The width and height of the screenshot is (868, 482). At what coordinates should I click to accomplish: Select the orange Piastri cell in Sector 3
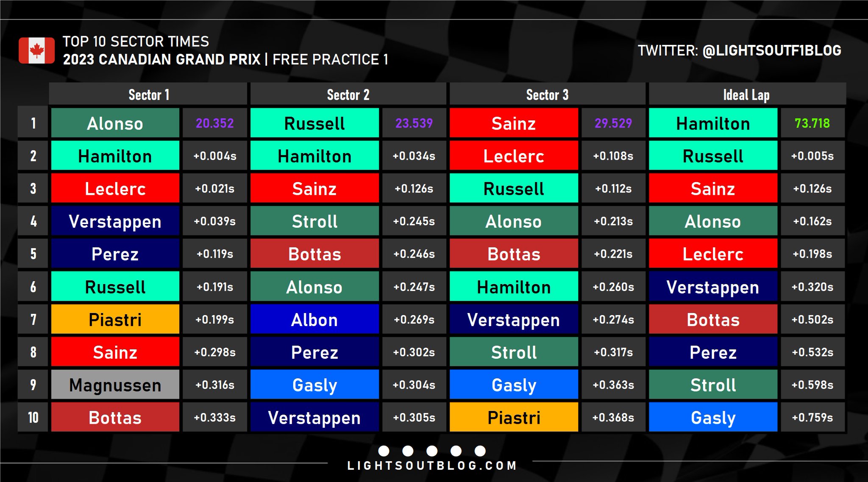(x=514, y=418)
